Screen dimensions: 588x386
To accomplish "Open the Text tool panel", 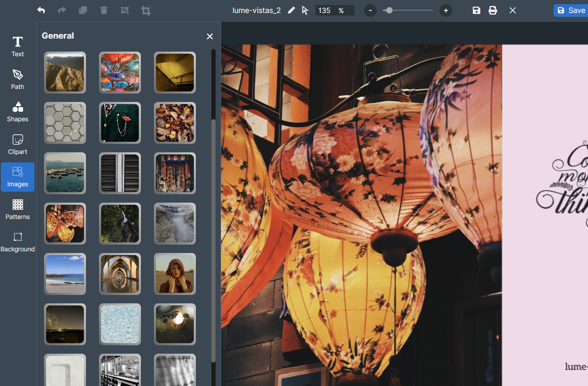I will pos(18,46).
